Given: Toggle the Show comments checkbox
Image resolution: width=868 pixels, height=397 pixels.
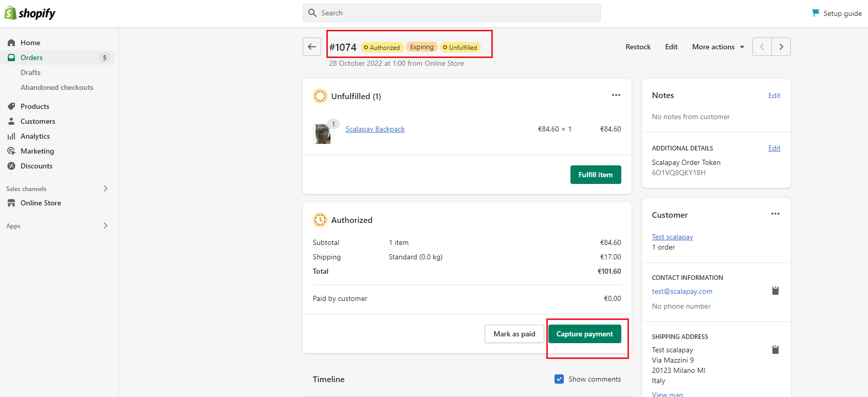Looking at the screenshot, I should 559,379.
